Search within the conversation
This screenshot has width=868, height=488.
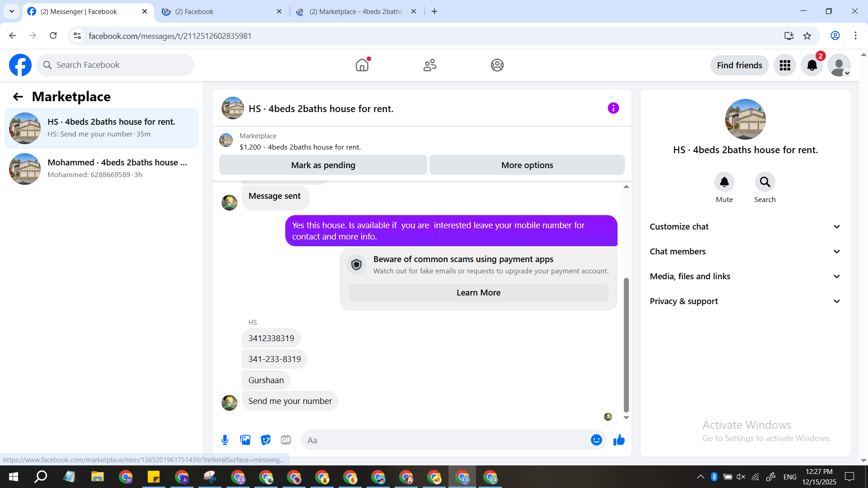(x=765, y=182)
